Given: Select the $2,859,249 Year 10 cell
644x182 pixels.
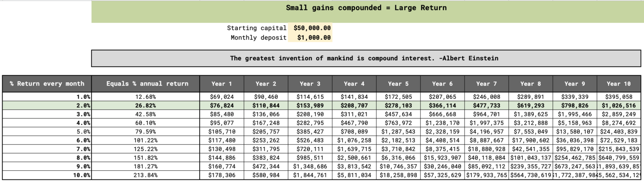Looking at the screenshot, I should click(x=619, y=114).
